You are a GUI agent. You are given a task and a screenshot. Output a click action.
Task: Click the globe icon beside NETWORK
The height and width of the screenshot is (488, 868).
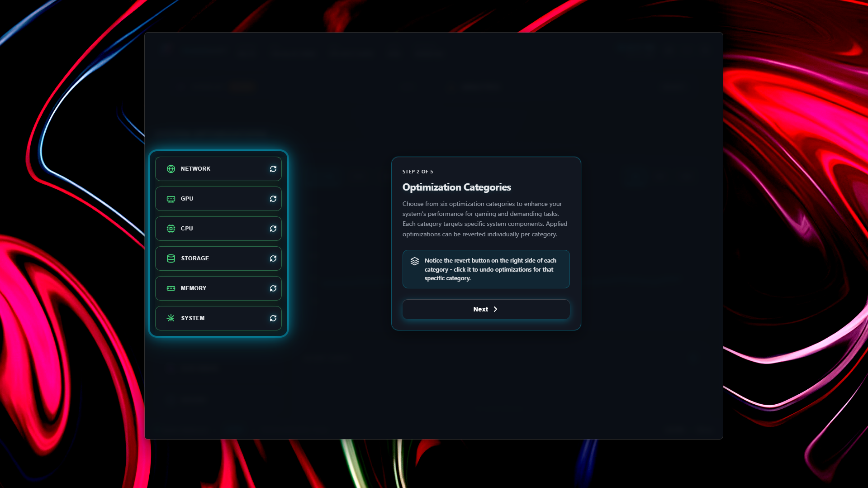coord(171,168)
